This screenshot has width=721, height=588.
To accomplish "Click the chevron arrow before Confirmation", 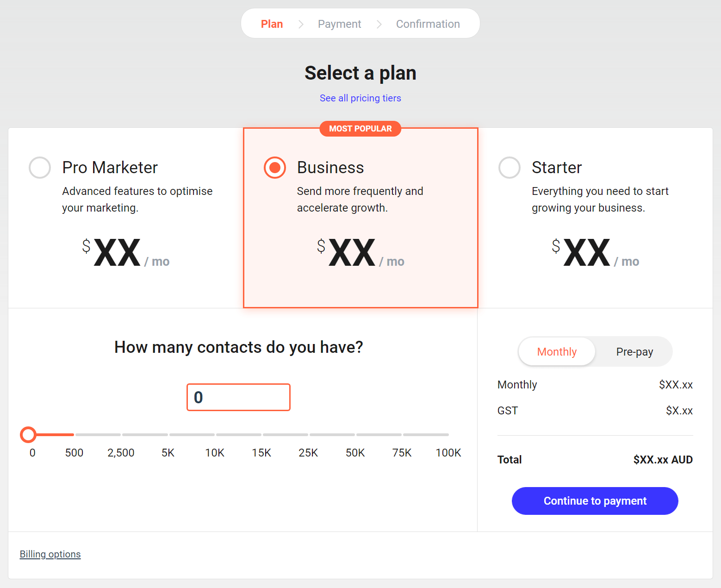I will [379, 24].
